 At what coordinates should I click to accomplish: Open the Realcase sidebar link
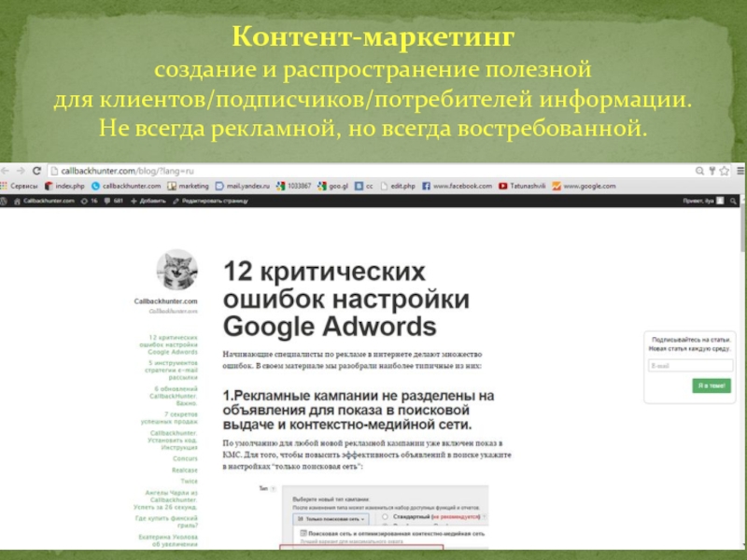click(185, 470)
